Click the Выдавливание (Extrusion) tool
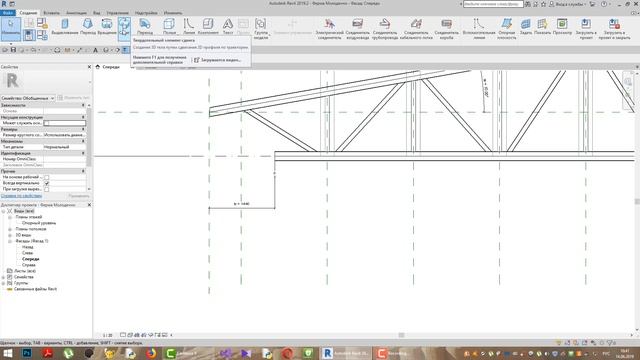640x360 pixels. [65, 27]
